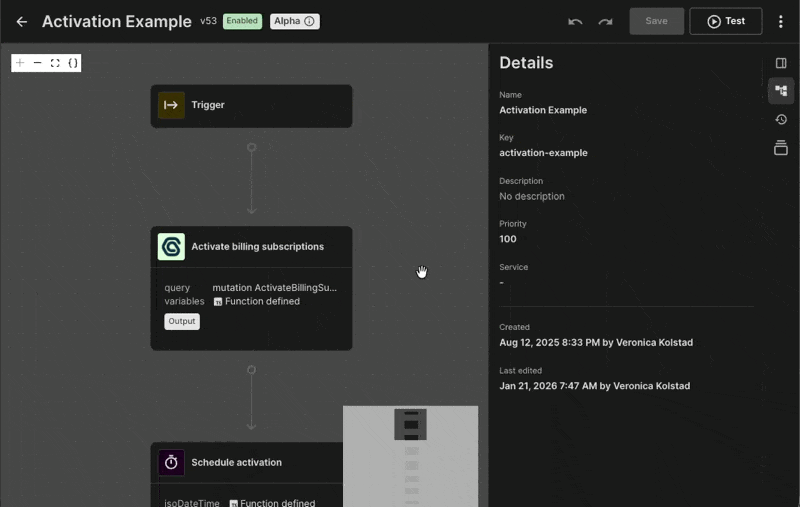Click the Trigger node arrow icon
Screen dimensions: 800x507
(171, 105)
